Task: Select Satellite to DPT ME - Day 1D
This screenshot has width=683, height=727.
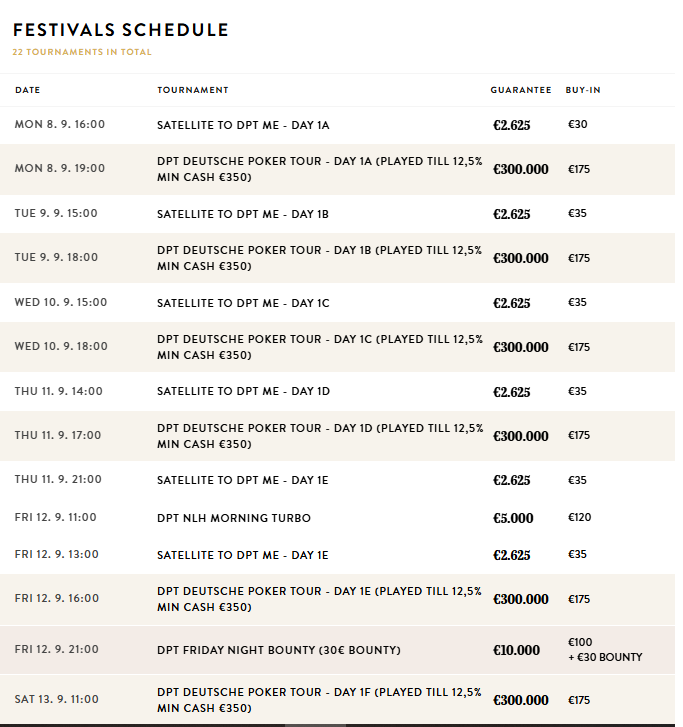Action: (243, 392)
